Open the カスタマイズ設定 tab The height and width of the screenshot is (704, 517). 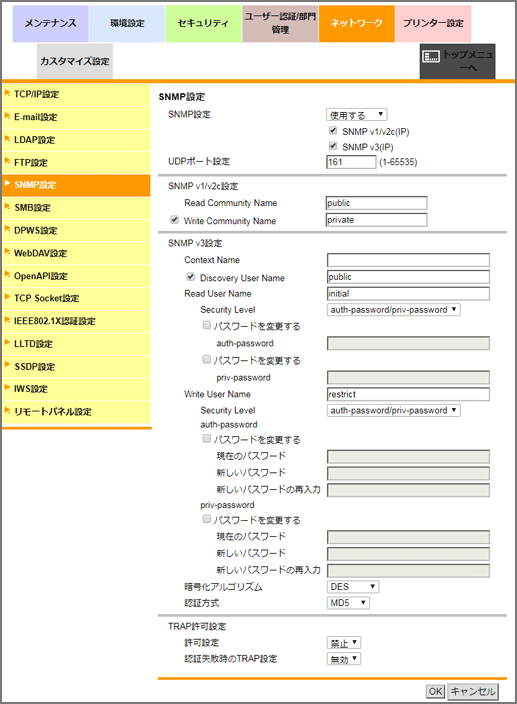(74, 62)
